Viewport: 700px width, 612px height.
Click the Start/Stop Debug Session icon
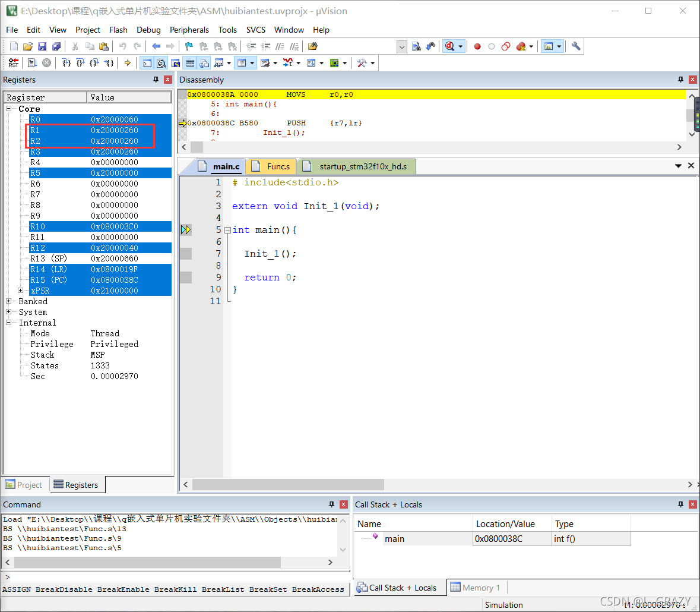pyautogui.click(x=449, y=46)
